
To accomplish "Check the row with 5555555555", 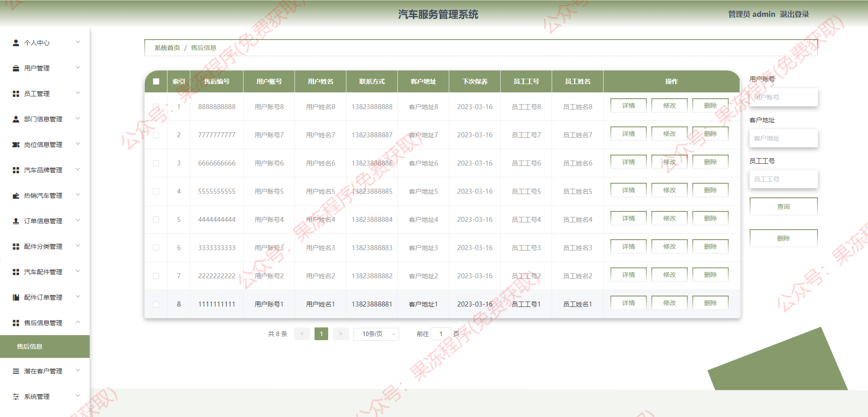I will point(156,191).
